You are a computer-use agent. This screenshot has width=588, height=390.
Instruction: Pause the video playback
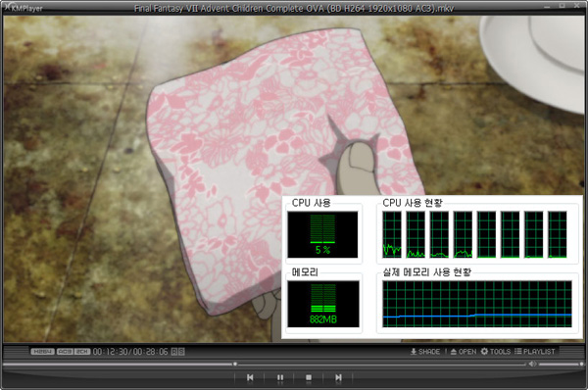(280, 377)
